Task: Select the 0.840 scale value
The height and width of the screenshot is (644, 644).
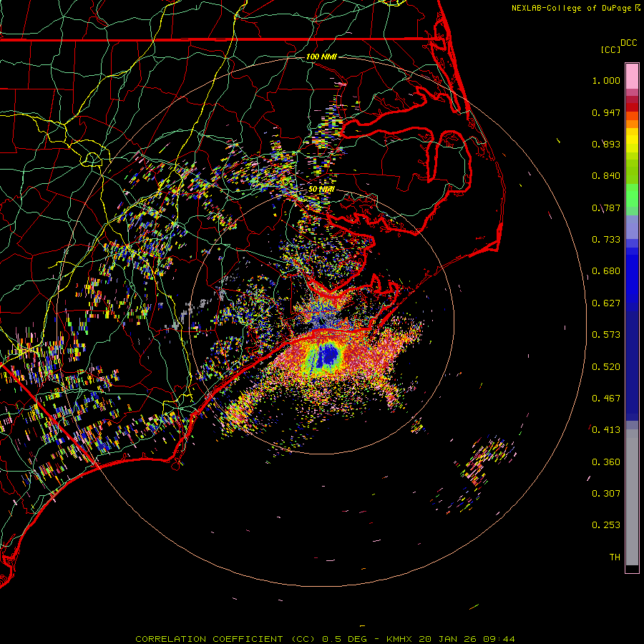Action: [x=606, y=176]
